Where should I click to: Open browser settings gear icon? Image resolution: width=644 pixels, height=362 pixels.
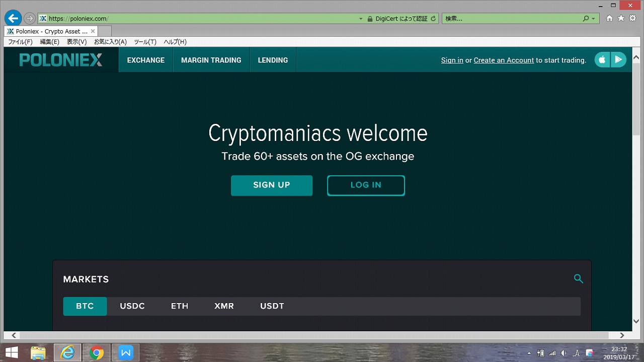[632, 19]
